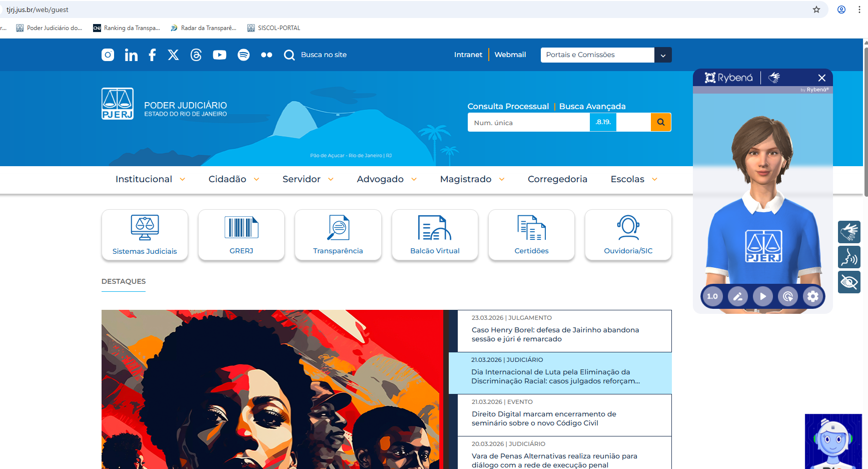Expand the Institucional menu
The image size is (868, 469).
click(x=150, y=179)
